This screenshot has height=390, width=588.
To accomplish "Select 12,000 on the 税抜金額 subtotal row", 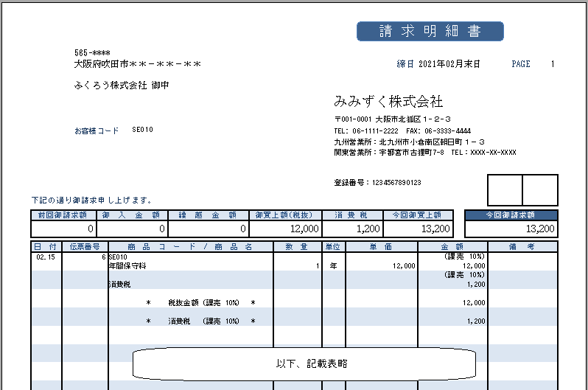I will coord(474,302).
